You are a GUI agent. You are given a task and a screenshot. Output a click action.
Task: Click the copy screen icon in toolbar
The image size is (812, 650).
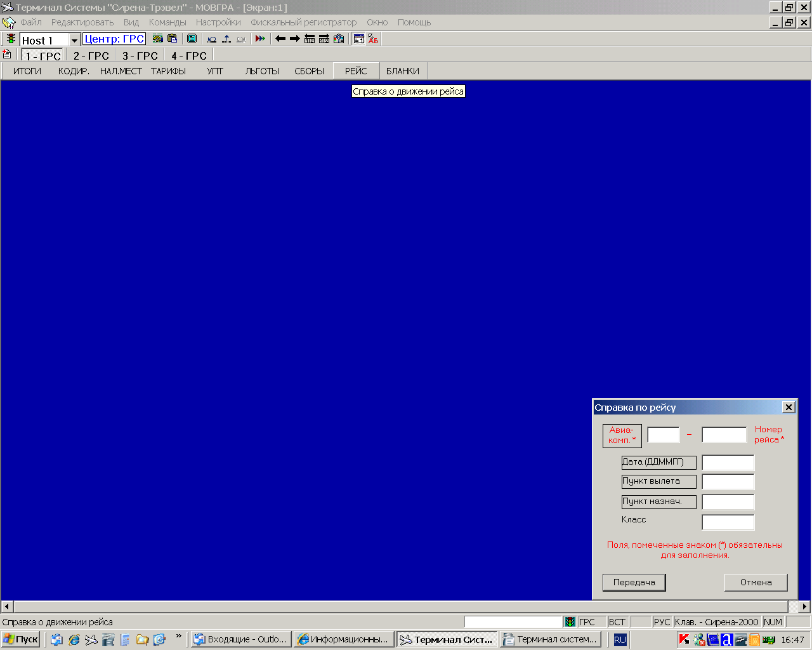point(158,39)
